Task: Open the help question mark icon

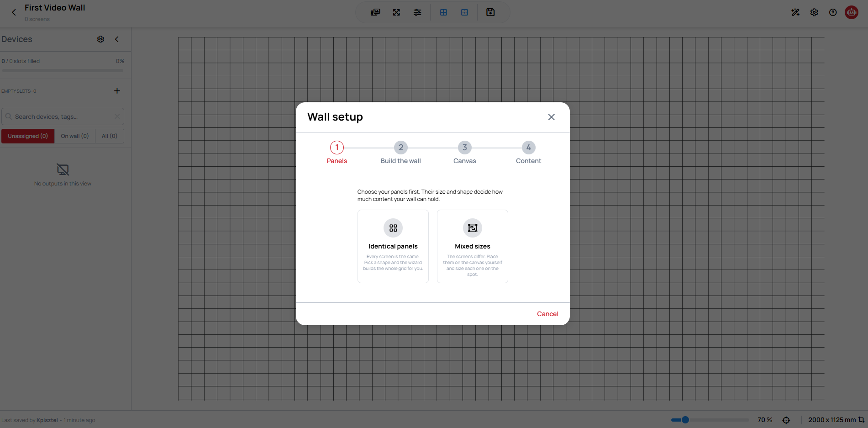Action: pyautogui.click(x=833, y=12)
